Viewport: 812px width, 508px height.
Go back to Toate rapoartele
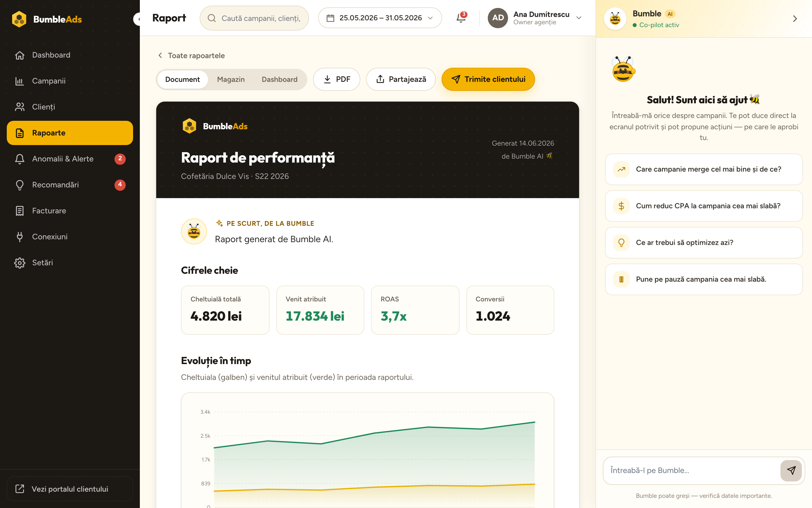(x=191, y=55)
